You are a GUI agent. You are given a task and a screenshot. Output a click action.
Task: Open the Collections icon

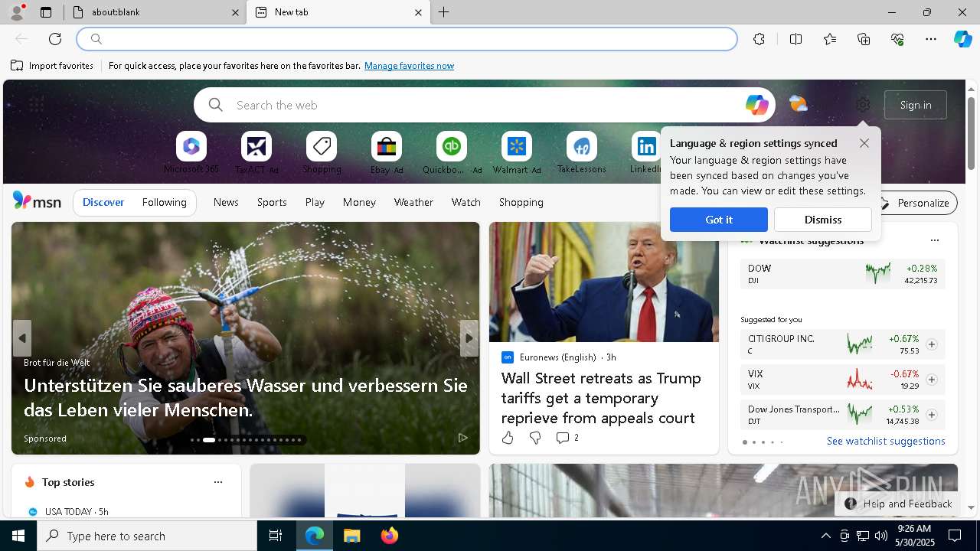tap(864, 39)
